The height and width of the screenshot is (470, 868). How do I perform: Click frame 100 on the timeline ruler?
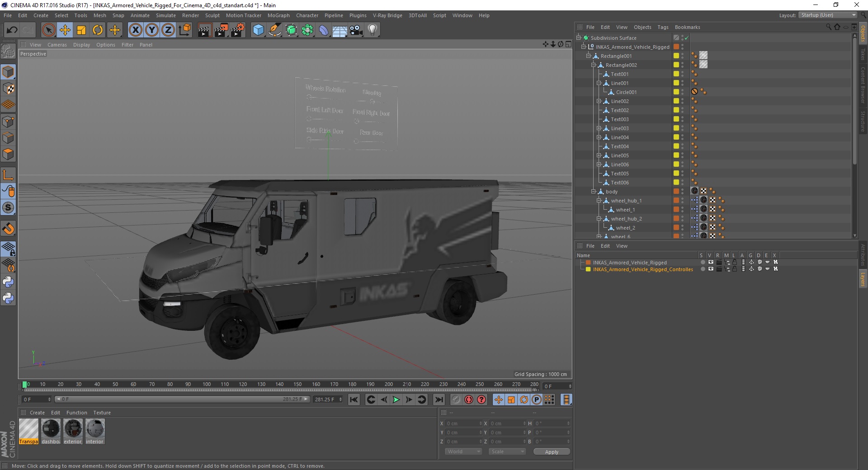[x=207, y=385]
